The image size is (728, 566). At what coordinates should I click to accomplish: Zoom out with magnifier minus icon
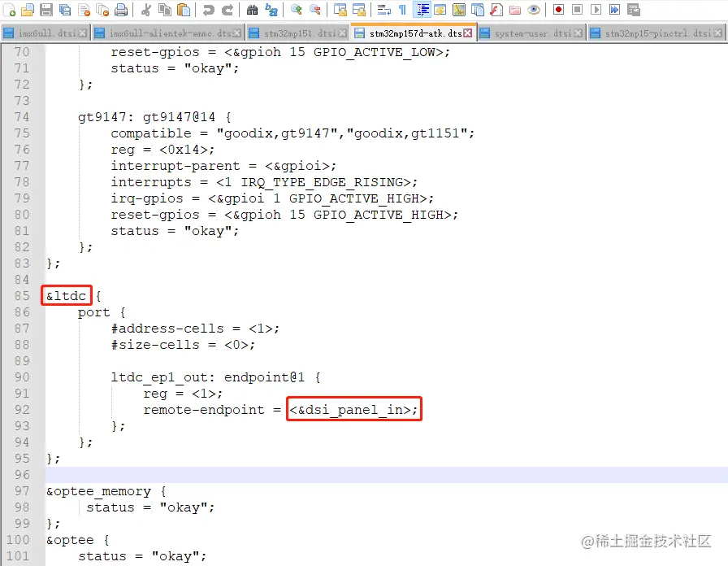pyautogui.click(x=315, y=9)
